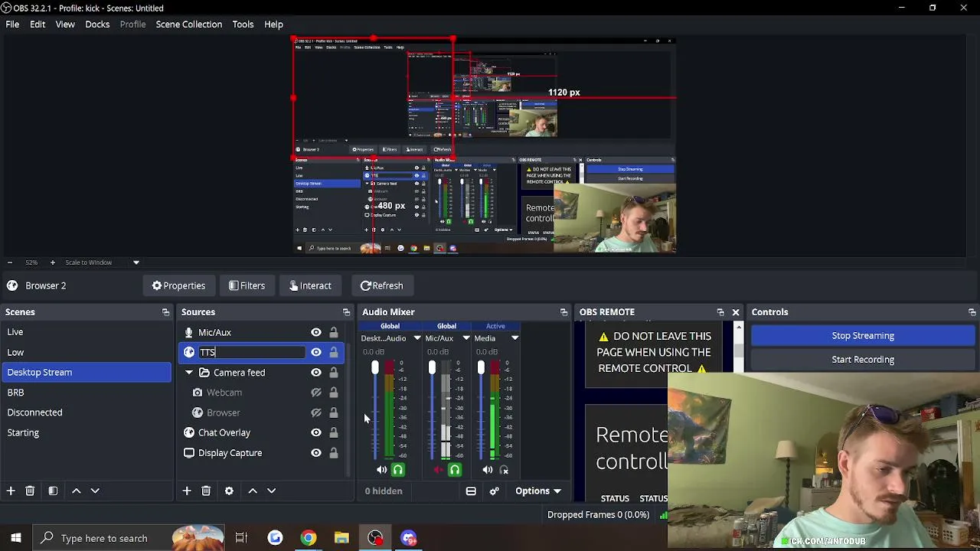Show the Webcam source
The width and height of the screenshot is (980, 551).
click(x=315, y=393)
